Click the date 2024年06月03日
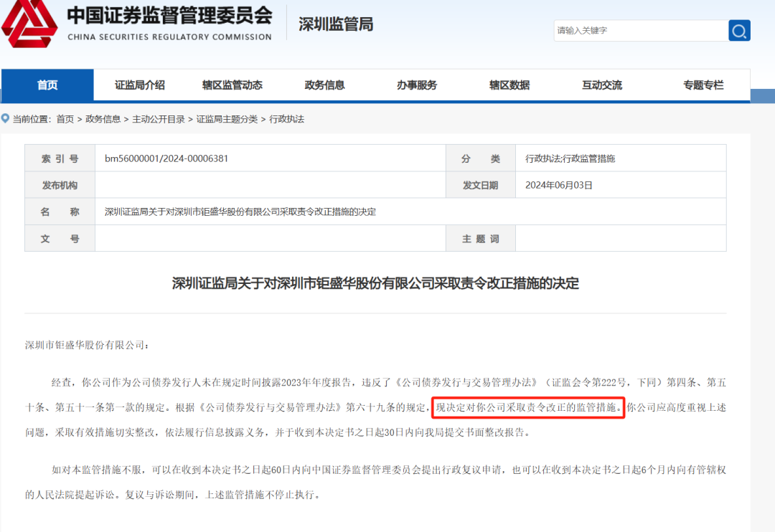Screen dimensions: 775x532 pyautogui.click(x=558, y=185)
